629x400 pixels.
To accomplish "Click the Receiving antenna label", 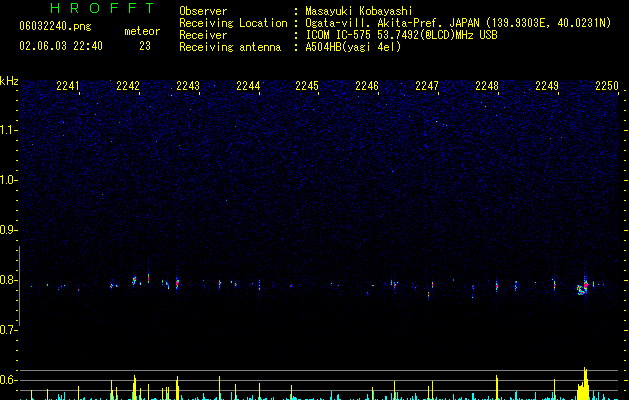I will coord(230,47).
